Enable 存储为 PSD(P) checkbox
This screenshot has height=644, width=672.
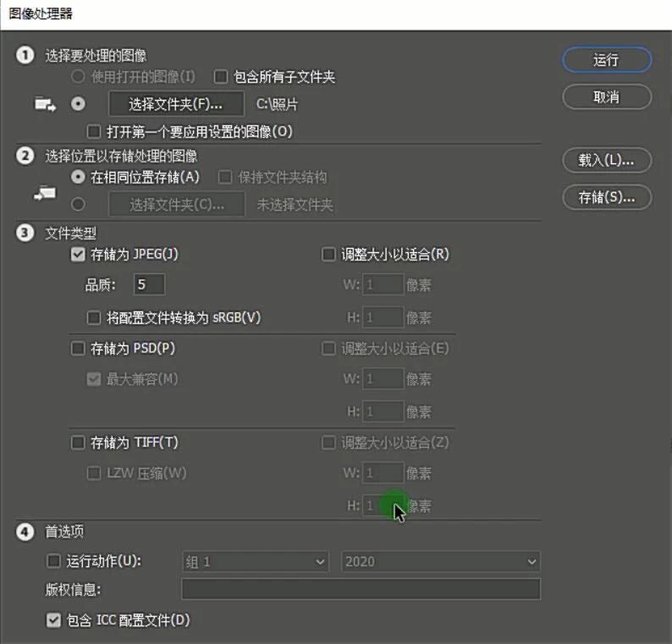(x=78, y=349)
